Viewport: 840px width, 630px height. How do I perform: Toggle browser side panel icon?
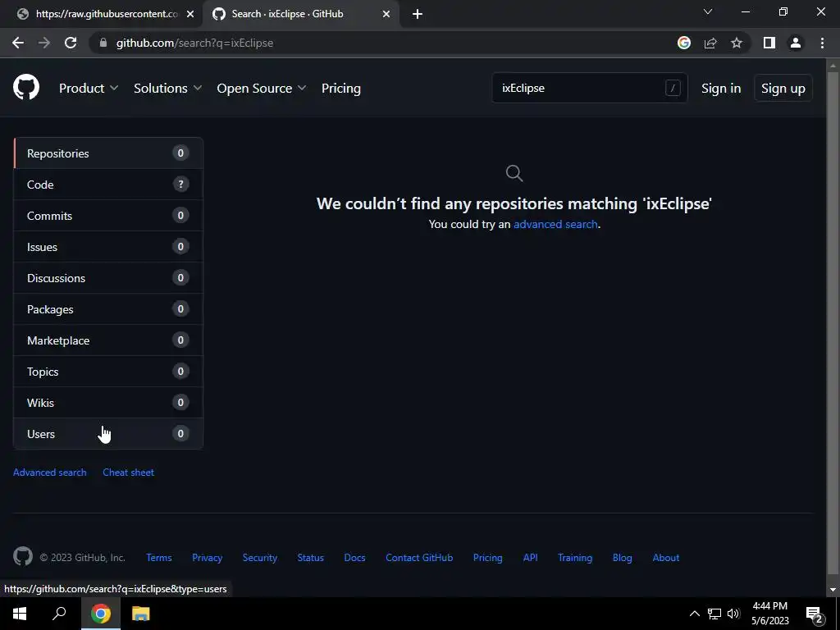pos(769,43)
